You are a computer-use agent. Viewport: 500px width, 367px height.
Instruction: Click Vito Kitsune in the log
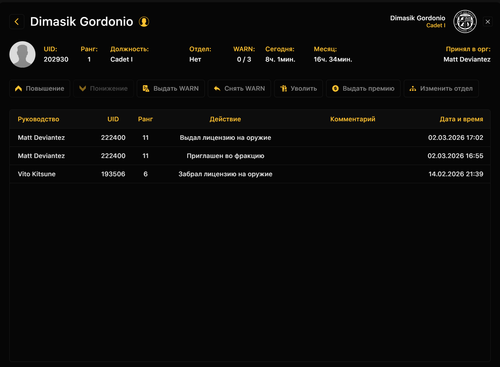[x=37, y=174]
